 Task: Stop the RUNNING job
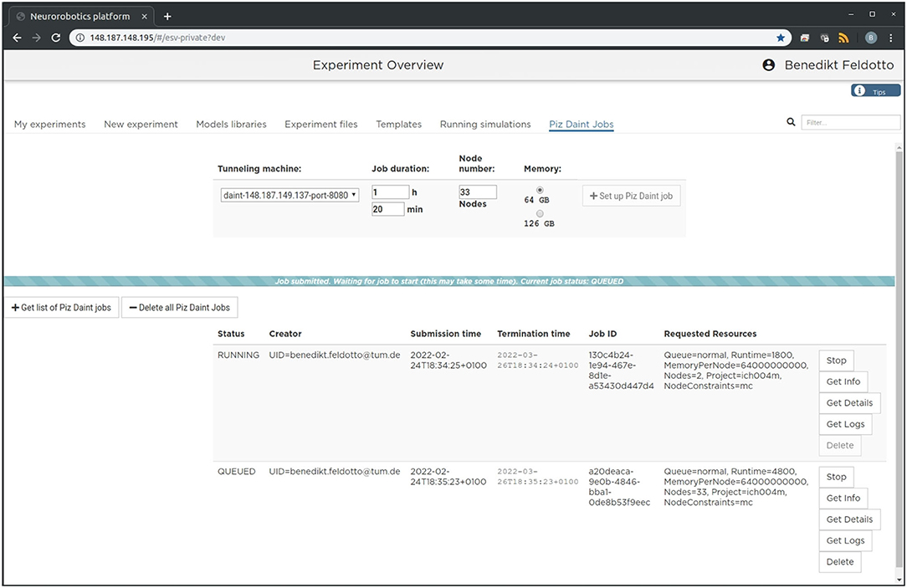pos(836,360)
